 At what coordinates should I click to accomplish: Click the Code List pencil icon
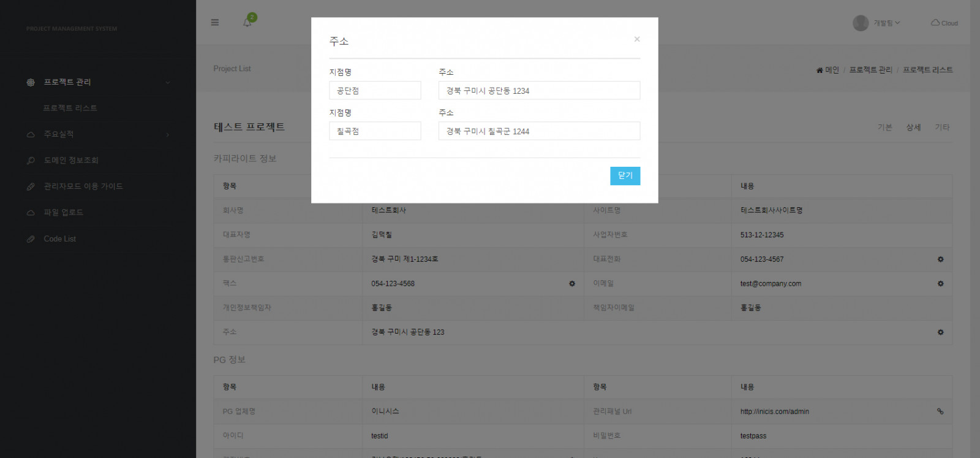click(31, 239)
